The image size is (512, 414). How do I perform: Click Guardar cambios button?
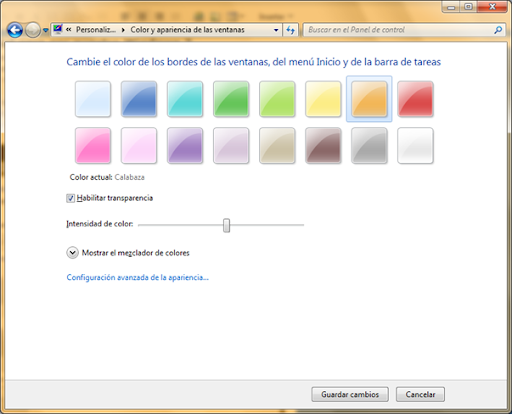(x=350, y=394)
